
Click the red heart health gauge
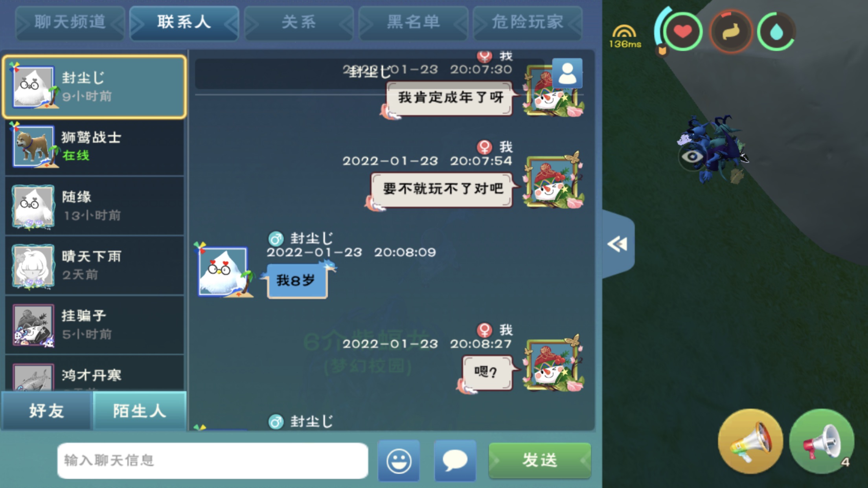pyautogui.click(x=683, y=31)
